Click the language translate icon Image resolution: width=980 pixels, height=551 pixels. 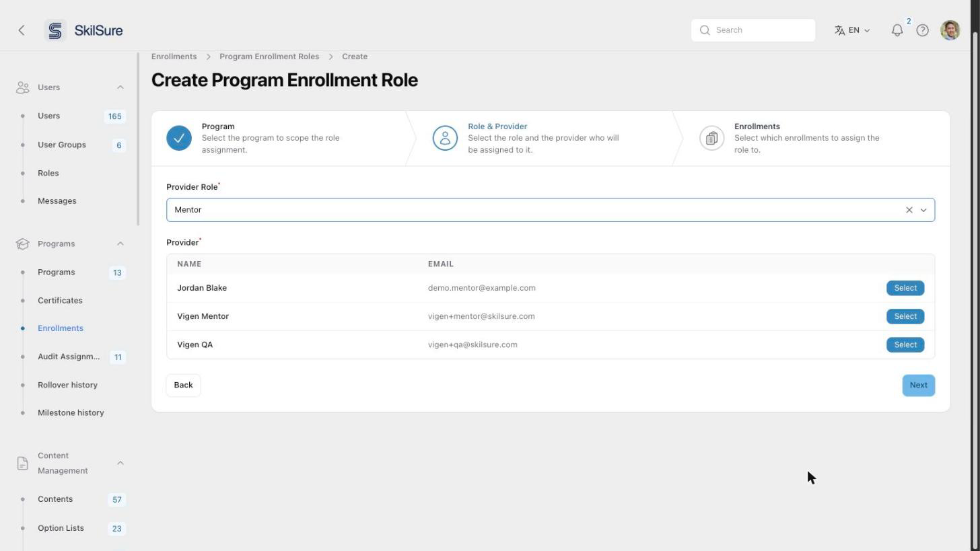coord(840,30)
